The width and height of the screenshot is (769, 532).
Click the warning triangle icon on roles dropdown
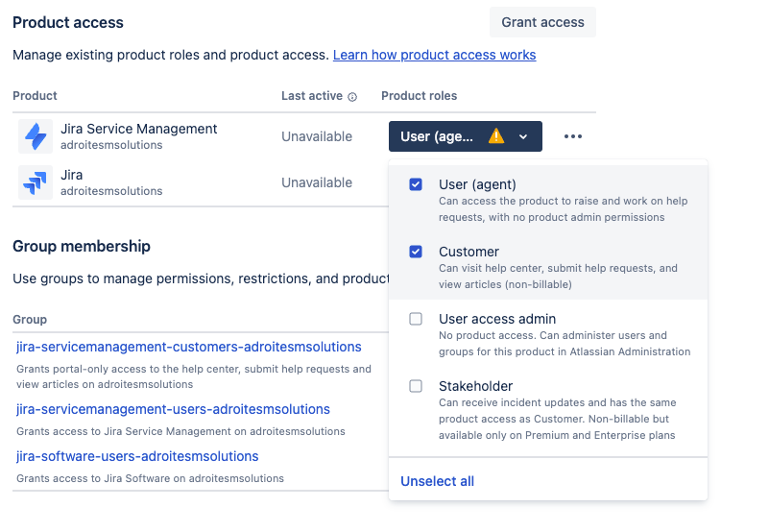[x=496, y=136]
